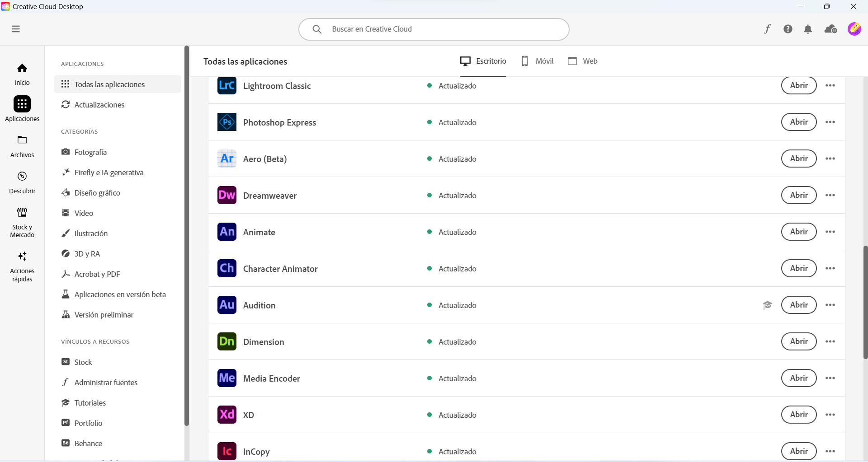The height and width of the screenshot is (462, 868).
Task: Open the Archivos section icon
Action: 22,140
